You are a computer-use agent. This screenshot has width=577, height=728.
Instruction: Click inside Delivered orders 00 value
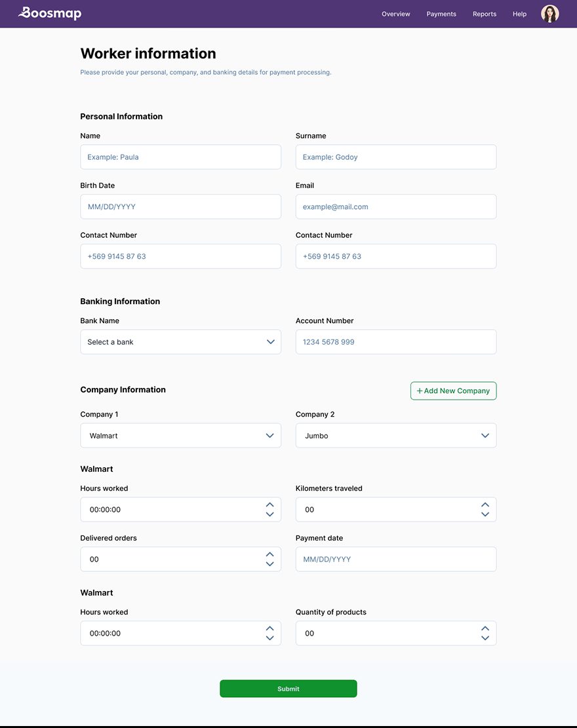94,560
